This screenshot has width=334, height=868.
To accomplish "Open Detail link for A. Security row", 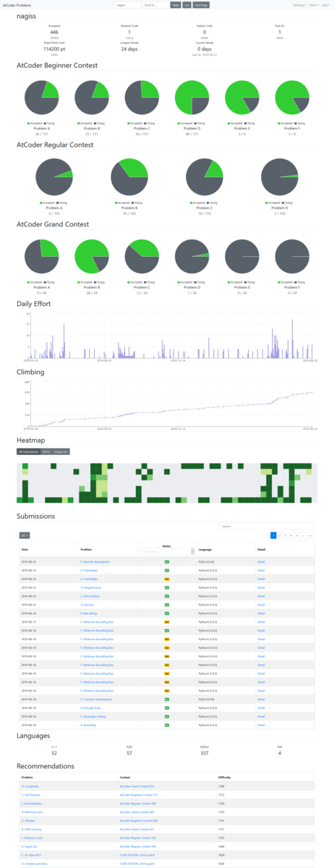I will click(x=261, y=605).
